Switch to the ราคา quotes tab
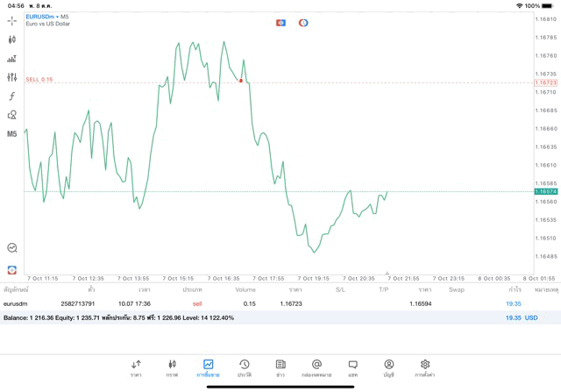This screenshot has width=561, height=392. coord(136,367)
